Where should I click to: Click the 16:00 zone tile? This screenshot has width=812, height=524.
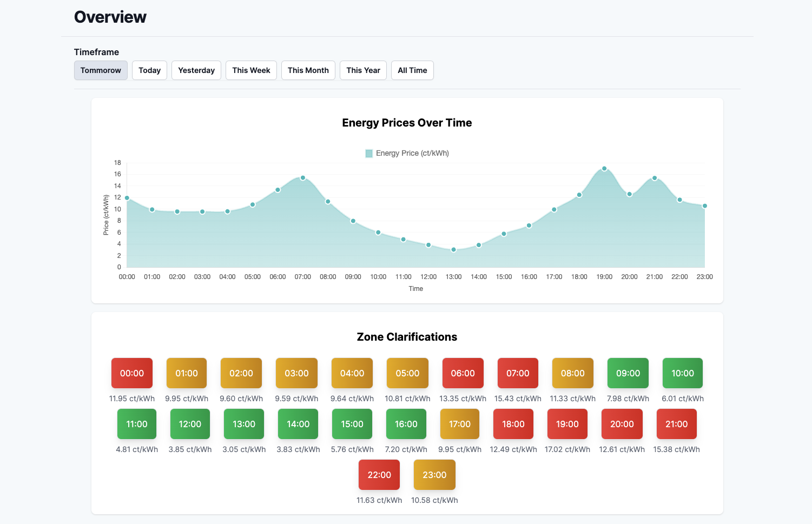406,424
